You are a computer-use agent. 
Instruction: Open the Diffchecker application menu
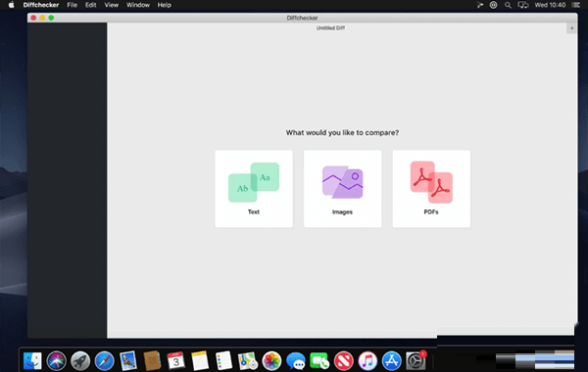coord(41,5)
